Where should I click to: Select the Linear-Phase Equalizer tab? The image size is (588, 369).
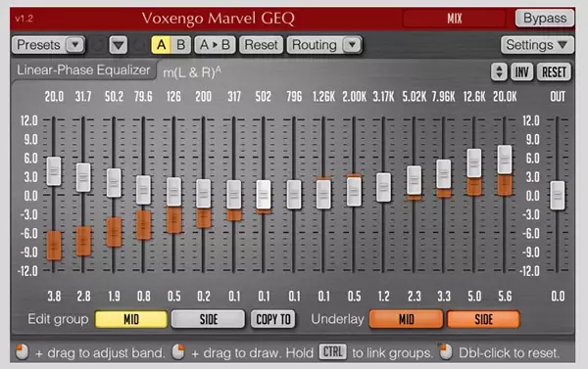pos(83,70)
